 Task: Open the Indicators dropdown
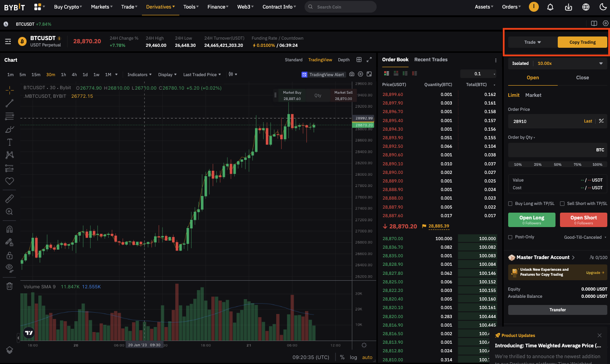pos(140,74)
